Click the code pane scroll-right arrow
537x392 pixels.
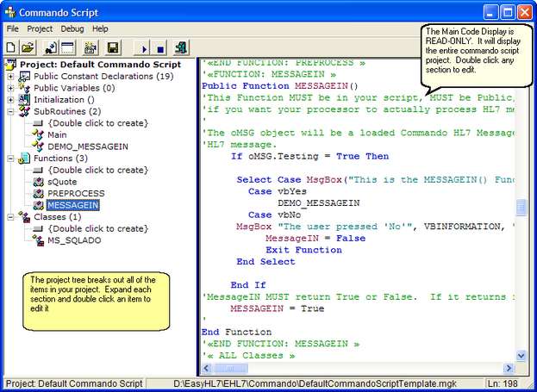tap(509, 369)
